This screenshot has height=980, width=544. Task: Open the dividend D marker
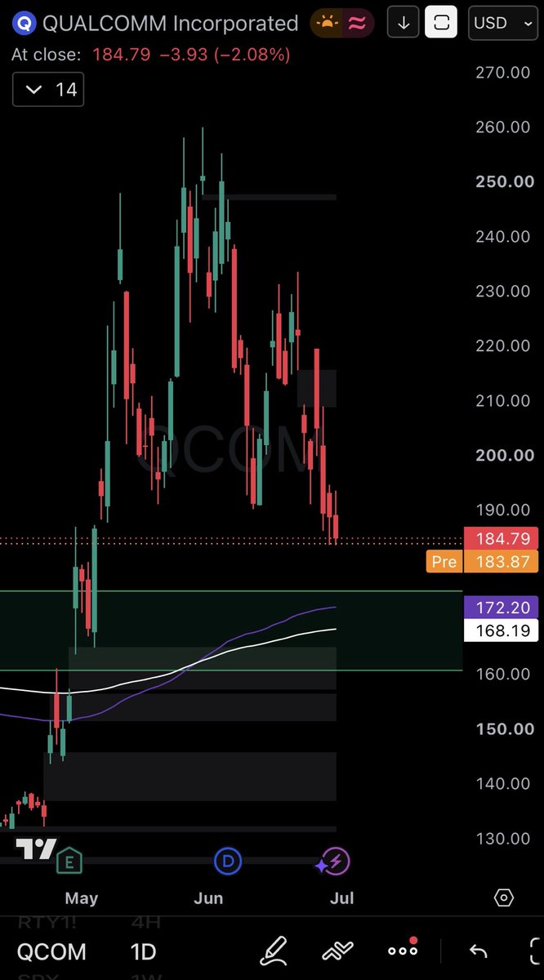pyautogui.click(x=227, y=861)
